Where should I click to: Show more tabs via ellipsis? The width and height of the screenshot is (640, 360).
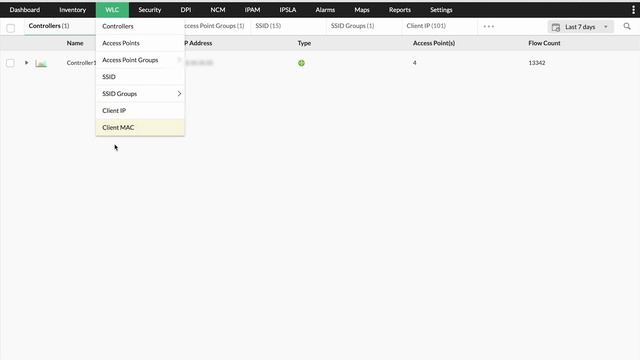coord(489,26)
